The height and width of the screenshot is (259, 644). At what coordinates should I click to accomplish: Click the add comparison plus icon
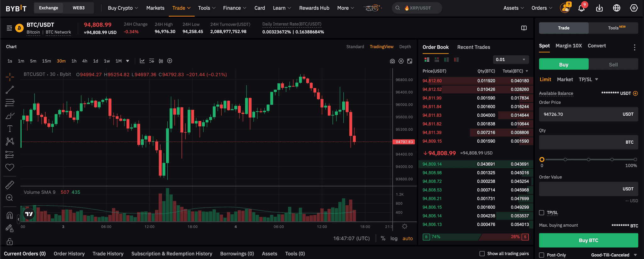(170, 61)
